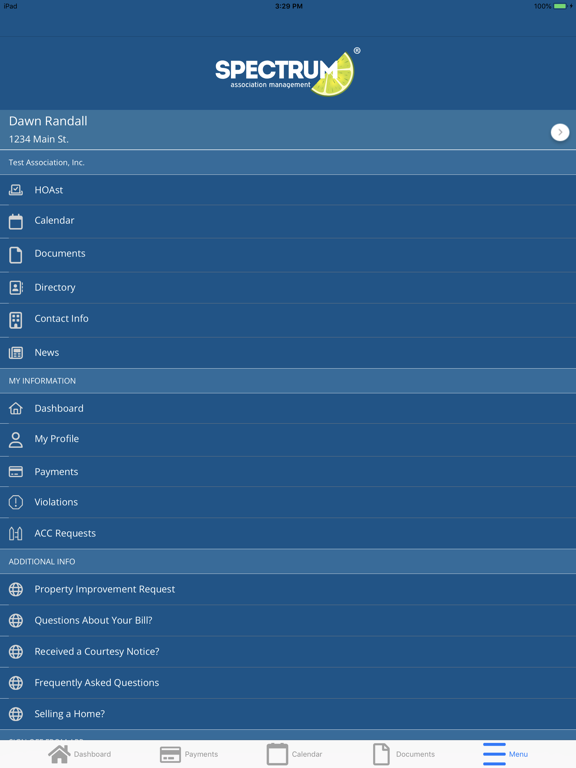Open Selling a Home link
This screenshot has height=768, width=576.
288,714
